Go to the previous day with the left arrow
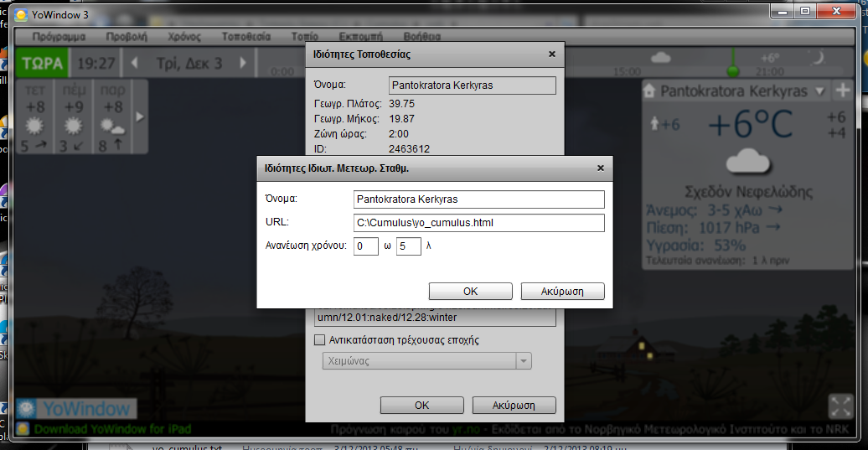Viewport: 868px width, 450px height. click(x=134, y=63)
